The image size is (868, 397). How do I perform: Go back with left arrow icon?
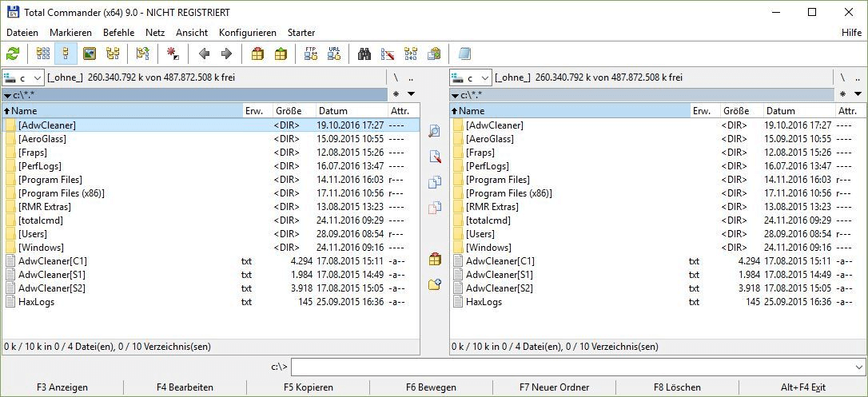click(x=204, y=54)
